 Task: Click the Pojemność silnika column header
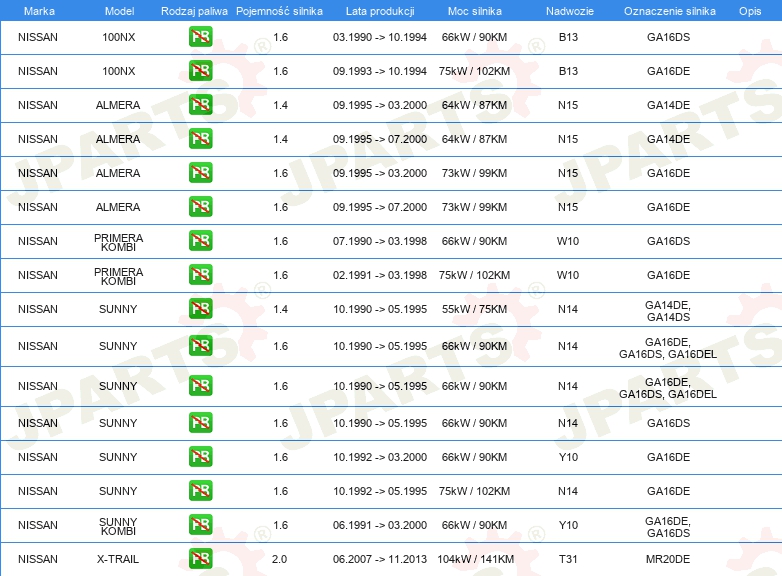[x=279, y=11]
